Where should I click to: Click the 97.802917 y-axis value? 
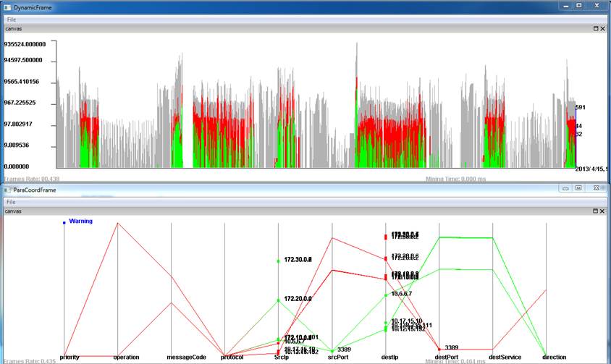18,124
